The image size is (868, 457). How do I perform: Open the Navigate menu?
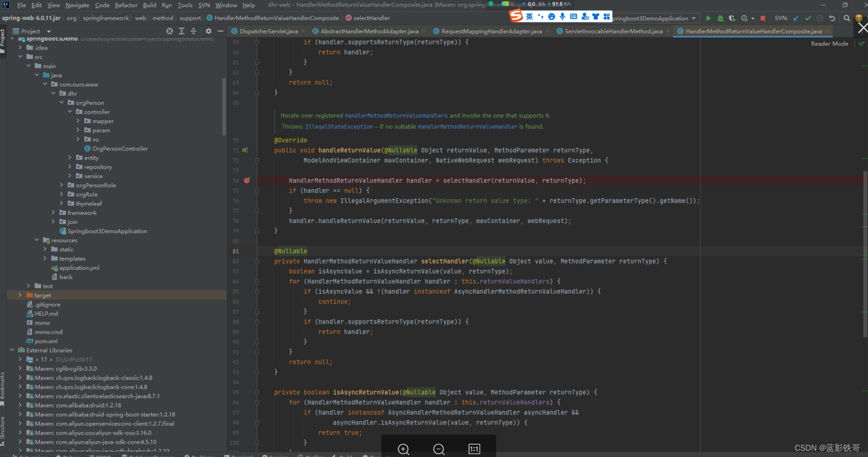pos(77,5)
